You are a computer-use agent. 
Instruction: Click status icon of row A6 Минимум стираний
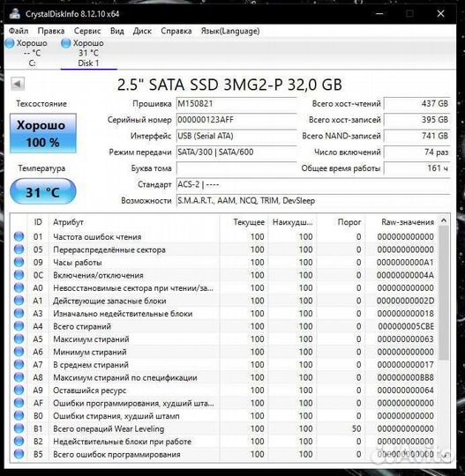(19, 352)
